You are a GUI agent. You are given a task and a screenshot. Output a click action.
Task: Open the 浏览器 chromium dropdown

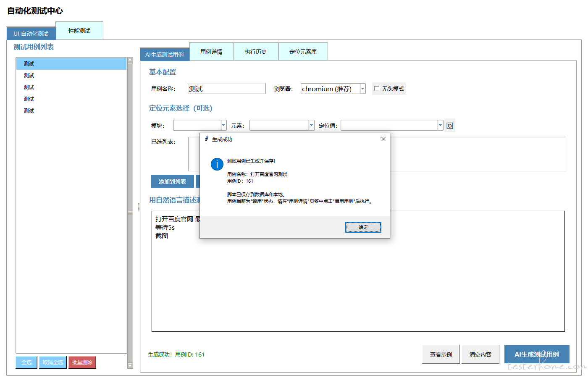coord(362,89)
